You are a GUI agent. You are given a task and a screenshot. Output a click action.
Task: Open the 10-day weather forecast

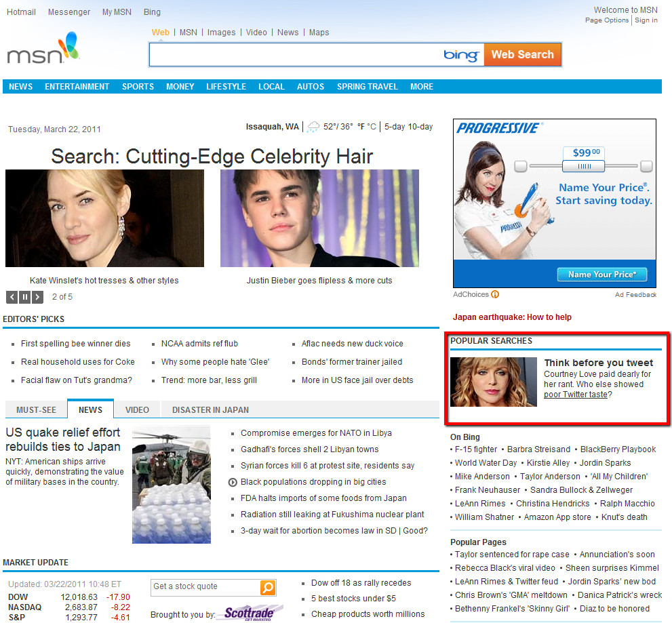coord(420,127)
